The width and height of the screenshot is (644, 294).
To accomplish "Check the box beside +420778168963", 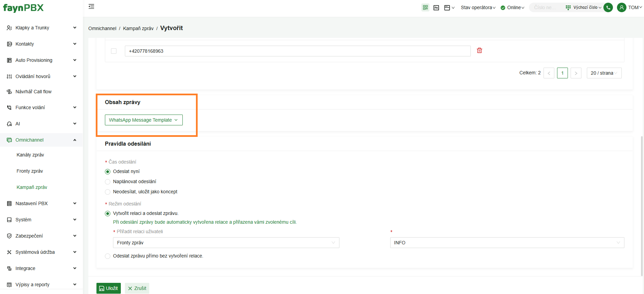I will coord(114,51).
